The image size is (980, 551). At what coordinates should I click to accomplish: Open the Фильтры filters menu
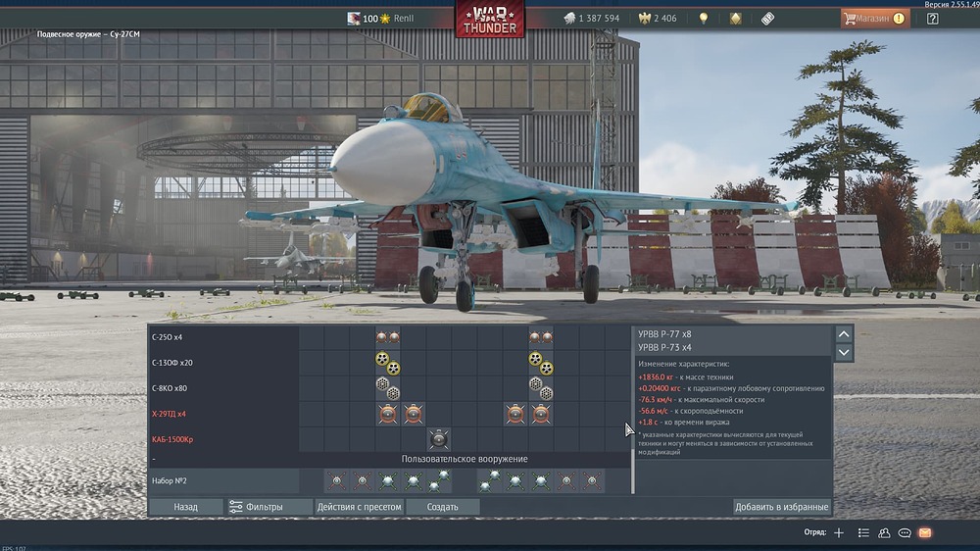click(257, 507)
